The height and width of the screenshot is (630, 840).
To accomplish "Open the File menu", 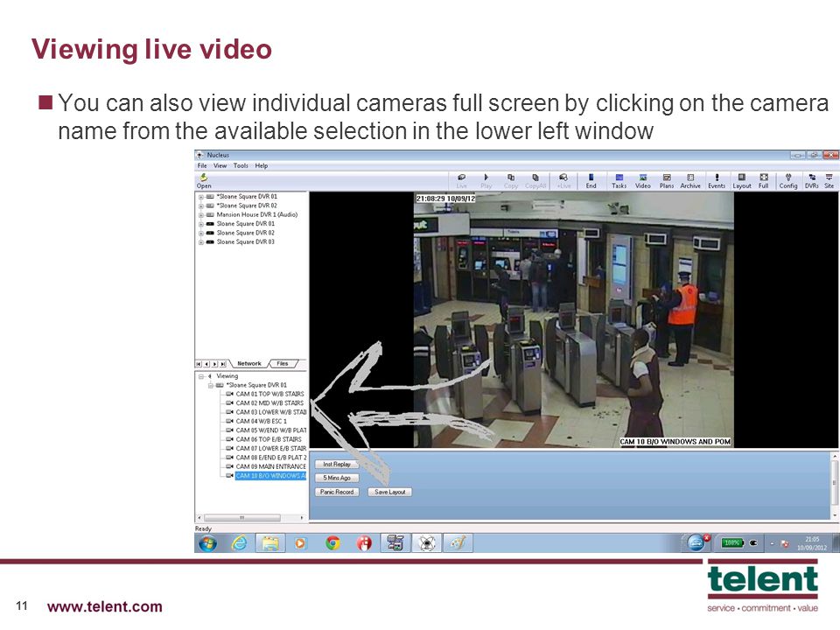I will (x=202, y=166).
